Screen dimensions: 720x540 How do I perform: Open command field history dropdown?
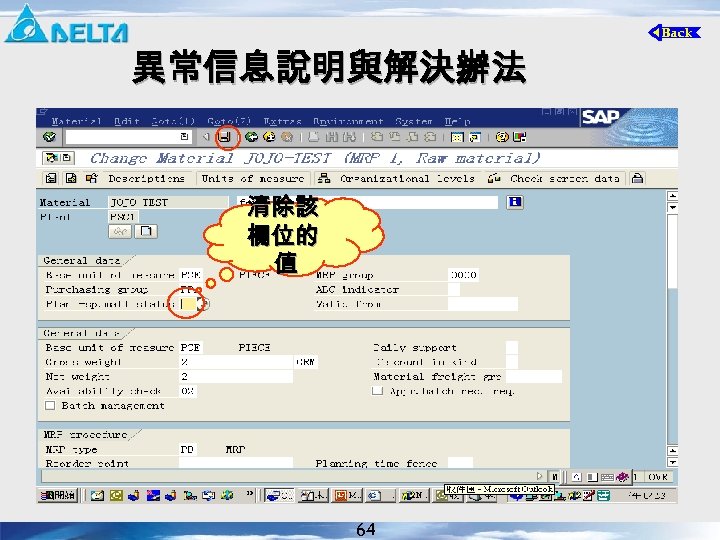184,136
